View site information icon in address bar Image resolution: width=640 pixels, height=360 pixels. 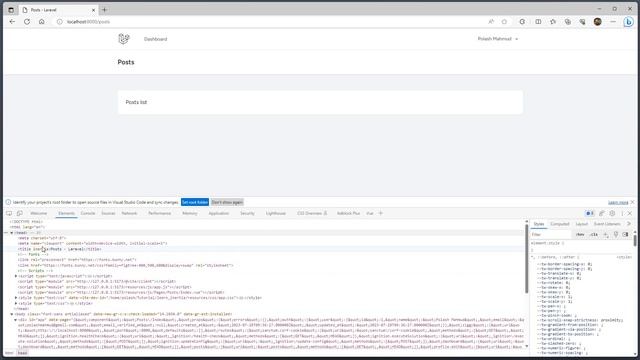60,22
